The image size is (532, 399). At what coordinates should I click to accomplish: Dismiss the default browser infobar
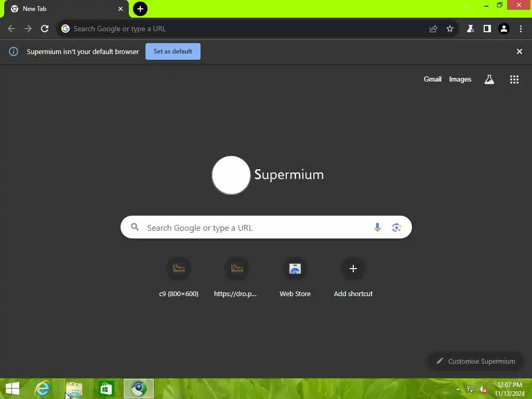(520, 51)
